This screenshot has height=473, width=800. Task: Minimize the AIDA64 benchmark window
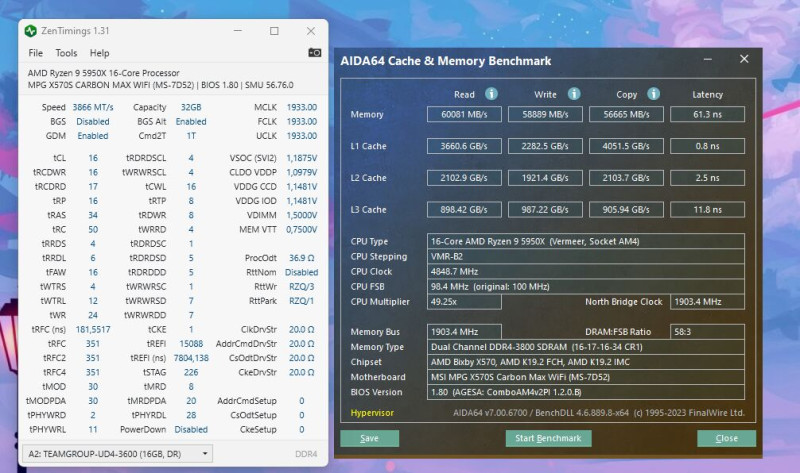tap(708, 59)
